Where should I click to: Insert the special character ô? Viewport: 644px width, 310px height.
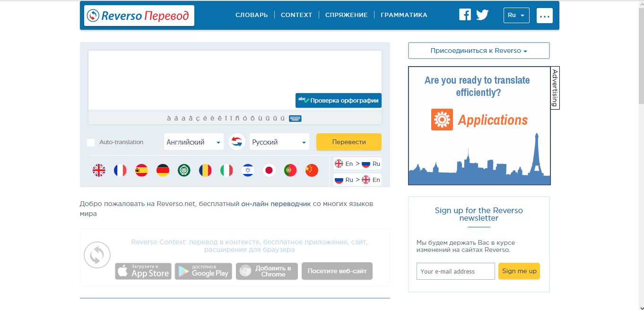[x=252, y=118]
